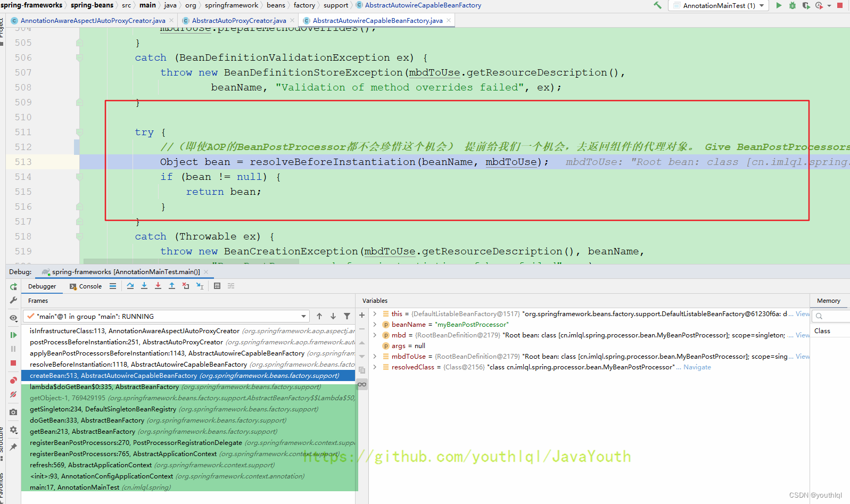Click the Memory tab header
850x504 pixels.
pos(828,301)
